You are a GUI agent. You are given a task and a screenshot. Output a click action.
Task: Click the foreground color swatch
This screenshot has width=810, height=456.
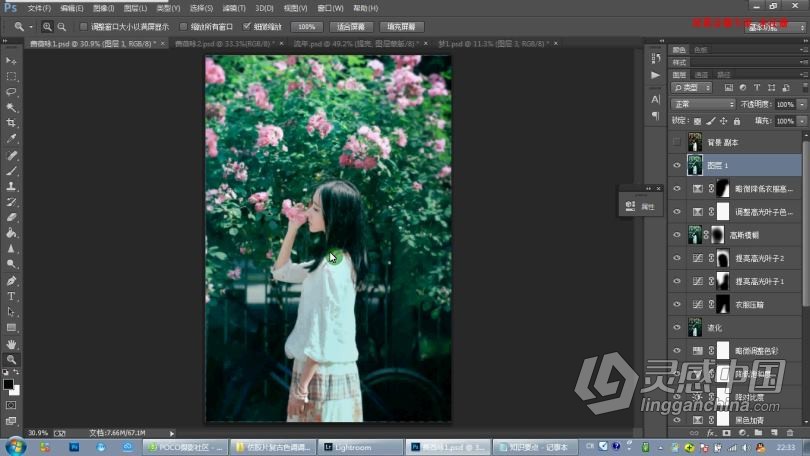tap(8, 384)
